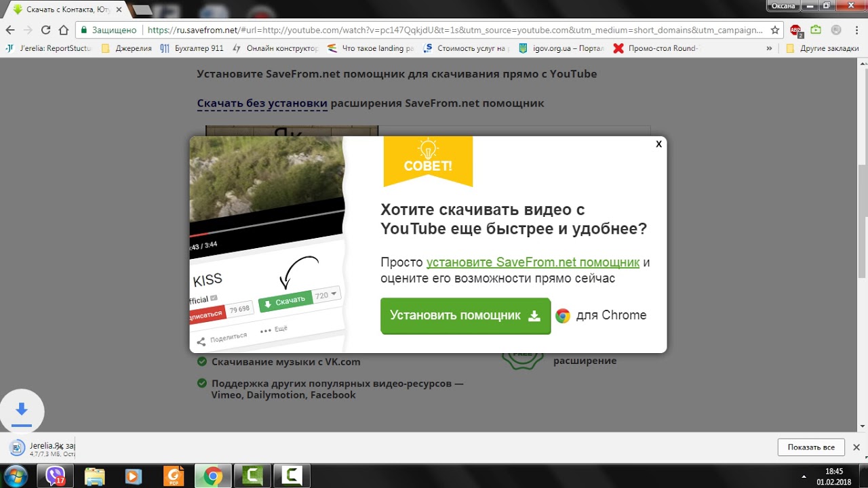868x488 pixels.
Task: Open the igov.org.ua – Портал bookmark
Action: 561,48
